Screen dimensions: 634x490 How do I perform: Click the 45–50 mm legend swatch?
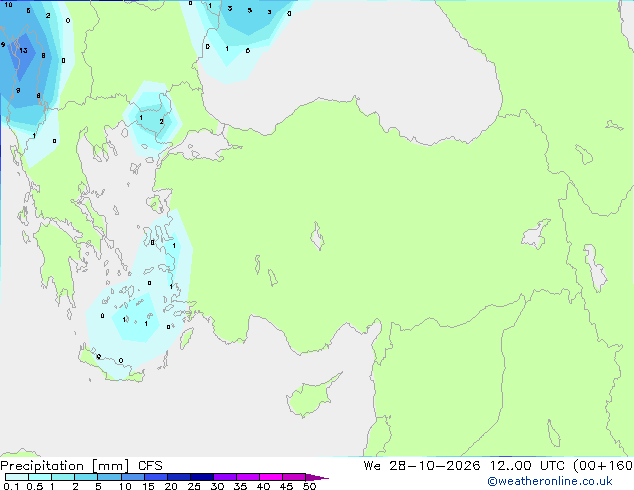coord(294,477)
